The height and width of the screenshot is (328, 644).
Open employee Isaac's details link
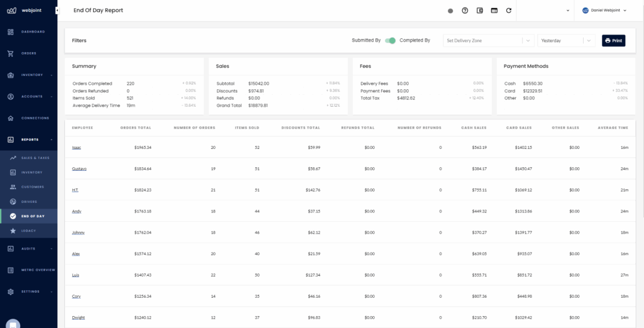76,148
